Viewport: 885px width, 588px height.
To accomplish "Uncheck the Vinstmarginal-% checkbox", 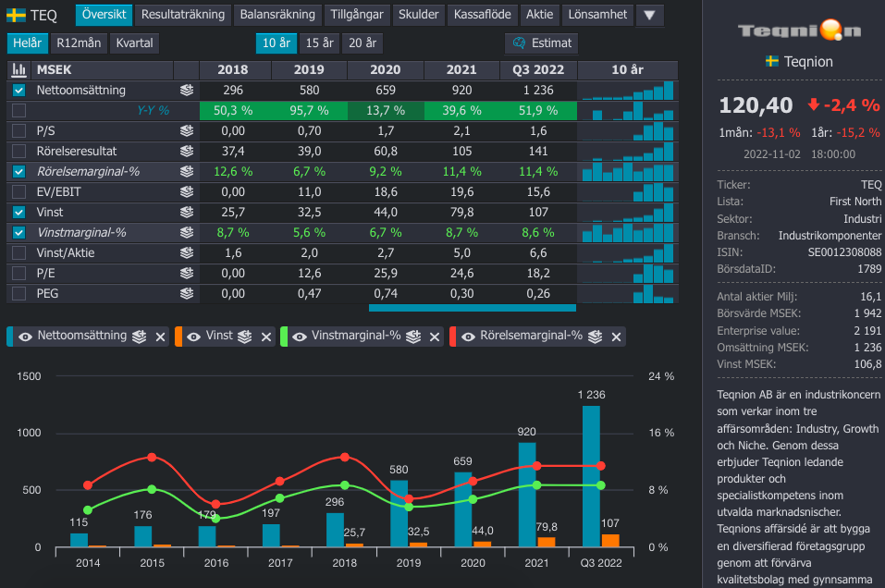I will coord(19,232).
